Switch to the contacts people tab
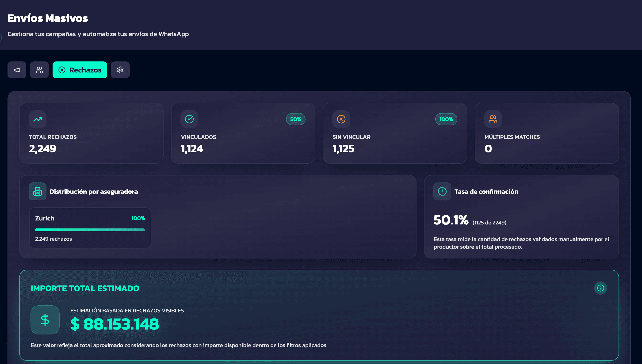Screen dimensions: 642x364 [x=39, y=70]
